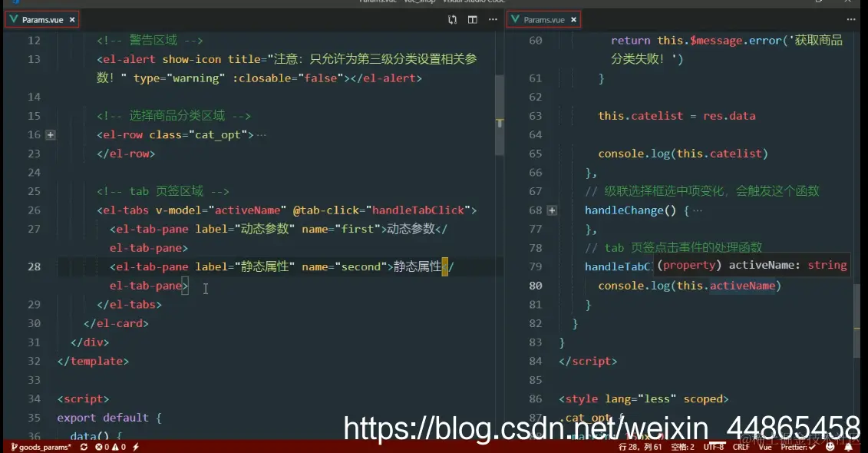
Task: Click the closing </script> tag on line 84
Action: click(588, 361)
